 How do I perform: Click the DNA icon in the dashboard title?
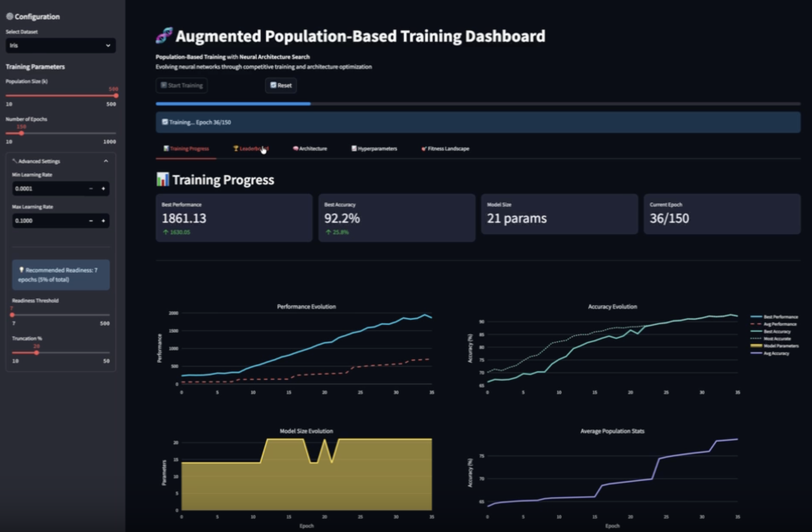tap(164, 35)
